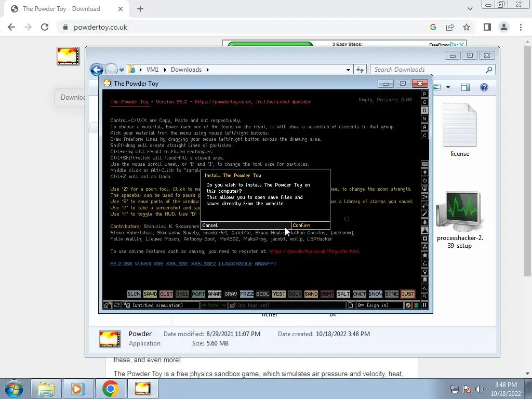Toggle the N newtonian gravity option
The image size is (532, 399).
tap(424, 119)
